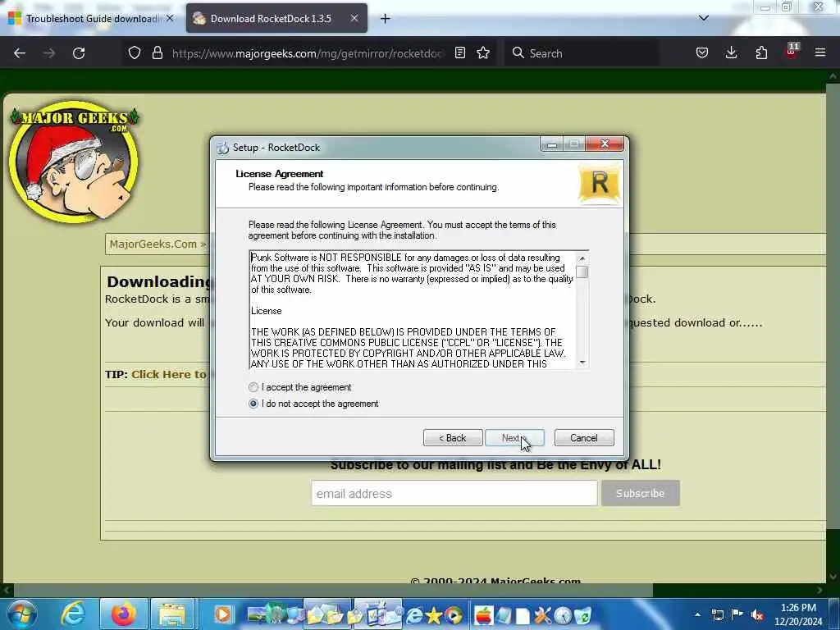
Task: Bookmark this page with the star icon
Action: (483, 52)
